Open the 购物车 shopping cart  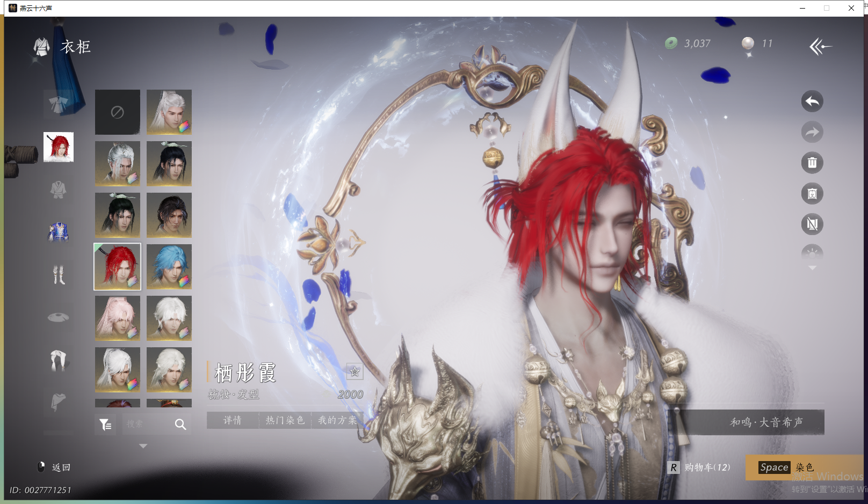[x=700, y=468]
